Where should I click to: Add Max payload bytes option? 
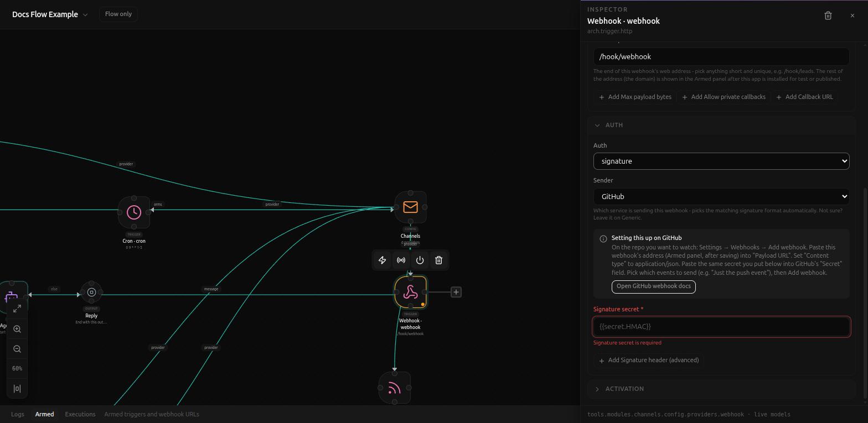tap(635, 97)
